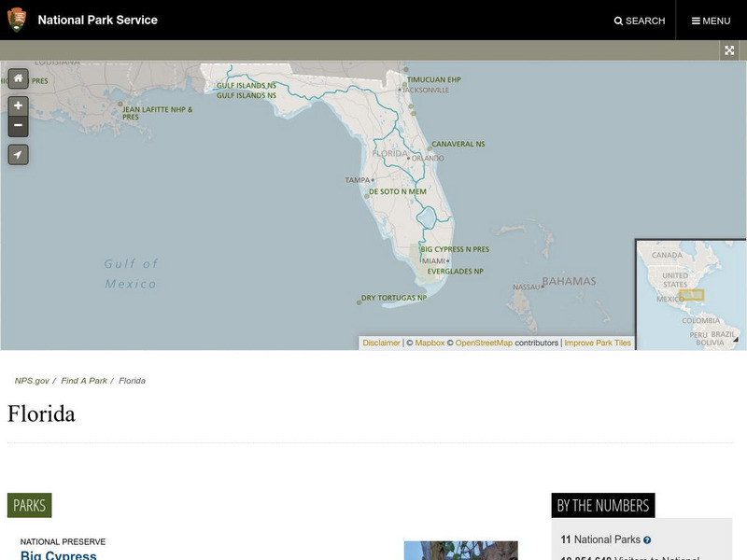Go to NPS.gov breadcrumb
Image resolution: width=747 pixels, height=560 pixels.
32,381
